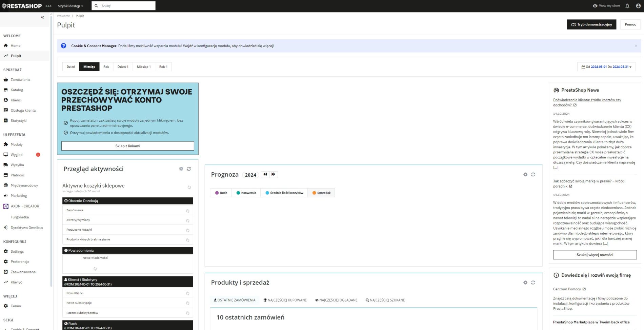The height and width of the screenshot is (330, 644).
Task: Open Zamówienia basket icon in sidebar
Action: (6, 80)
